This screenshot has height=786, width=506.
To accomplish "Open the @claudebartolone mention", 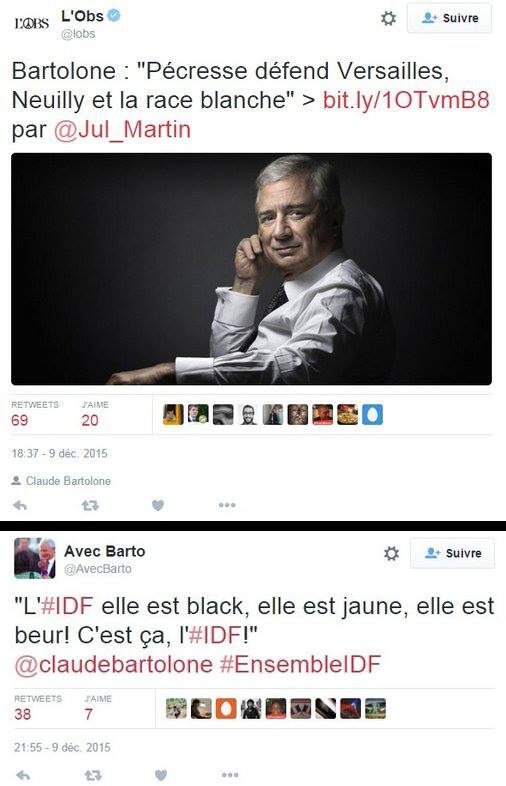I will point(113,664).
